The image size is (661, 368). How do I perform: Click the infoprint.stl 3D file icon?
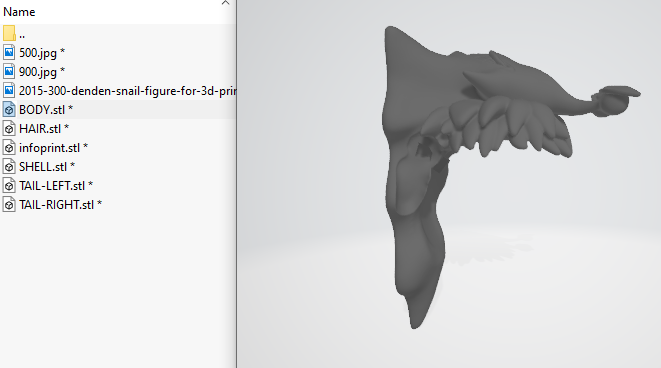tap(9, 148)
